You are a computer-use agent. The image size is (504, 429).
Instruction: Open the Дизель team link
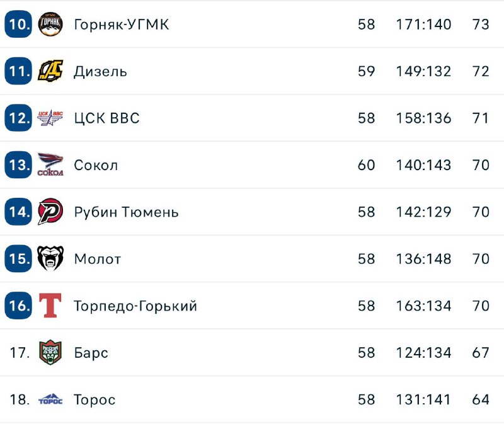pyautogui.click(x=100, y=71)
